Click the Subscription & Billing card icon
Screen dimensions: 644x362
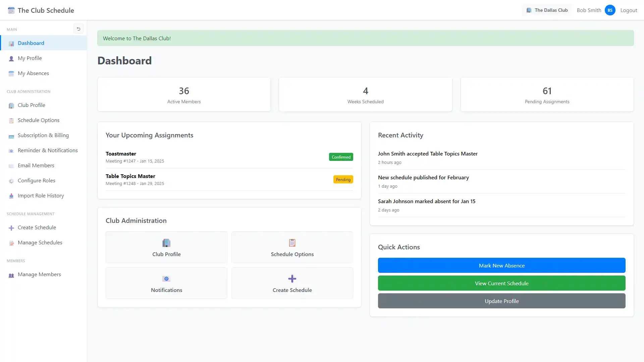coord(11,136)
